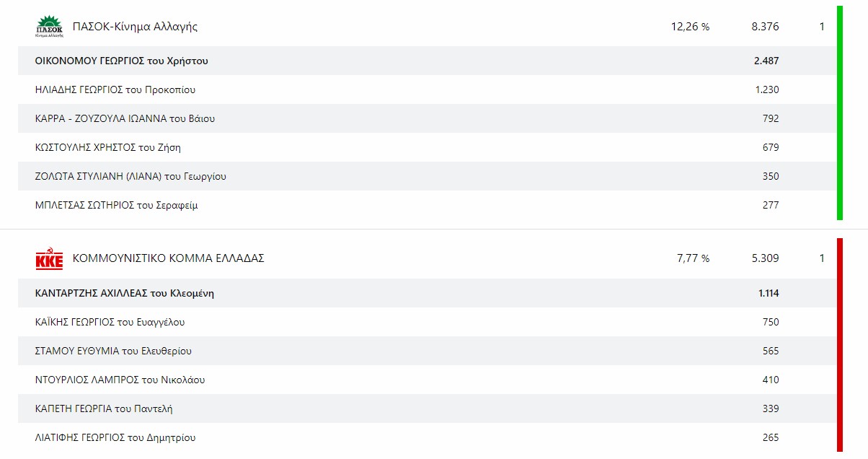This screenshot has height=459, width=868.
Task: Open ΚΟΜΜΟΥΝΙΣΤΙΚΟ ΚΟΜΜΑ ΕΛΛΑΔΑΣ party header
Action: click(427, 258)
